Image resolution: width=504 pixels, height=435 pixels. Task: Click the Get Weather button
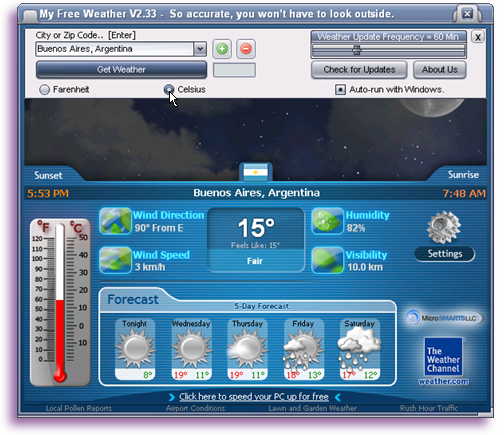click(x=121, y=69)
